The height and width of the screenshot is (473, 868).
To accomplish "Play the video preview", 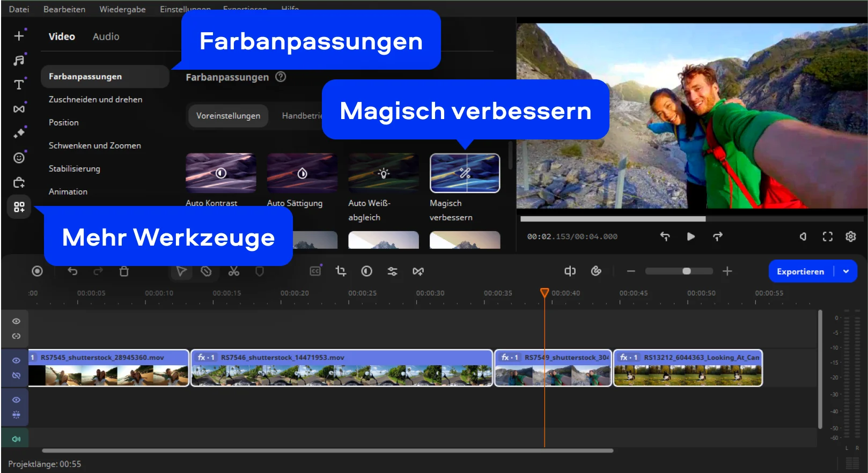I will [691, 236].
